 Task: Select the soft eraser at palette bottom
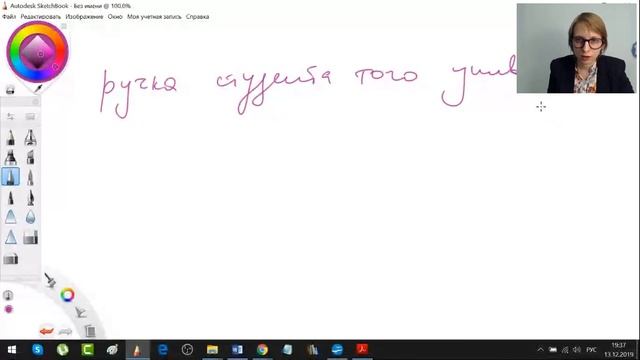[x=11, y=259]
